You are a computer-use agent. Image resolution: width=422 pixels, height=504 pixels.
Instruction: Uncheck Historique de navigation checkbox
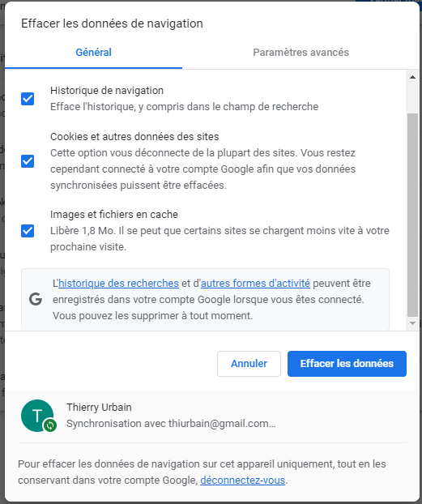click(28, 99)
